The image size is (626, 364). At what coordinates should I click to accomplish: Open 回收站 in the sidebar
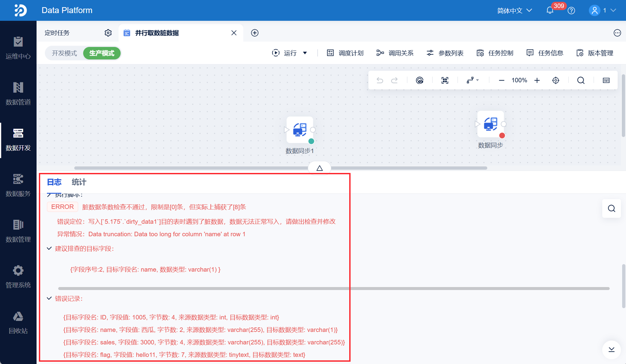(18, 323)
